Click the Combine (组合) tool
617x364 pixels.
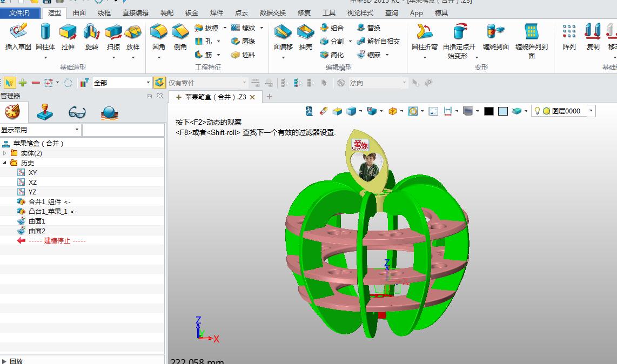pos(332,28)
